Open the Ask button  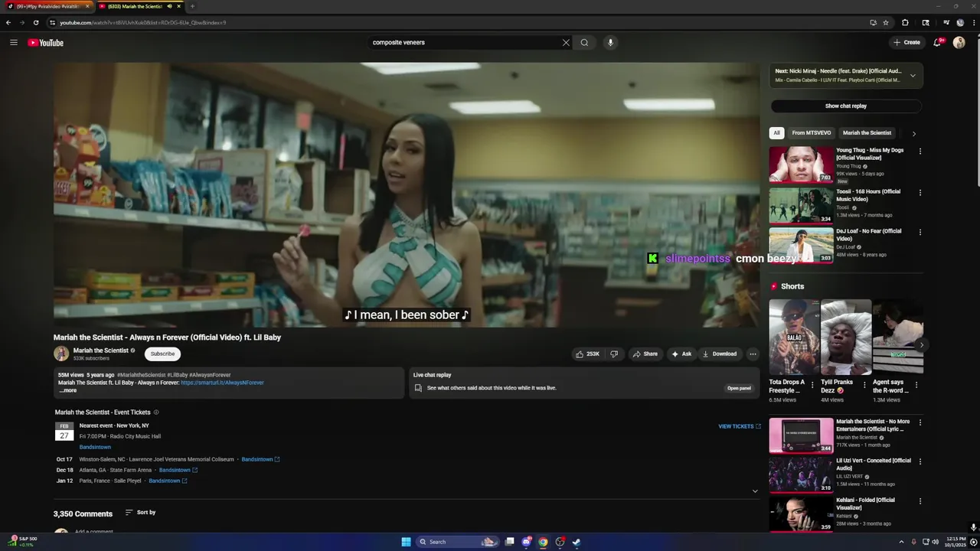coord(681,354)
